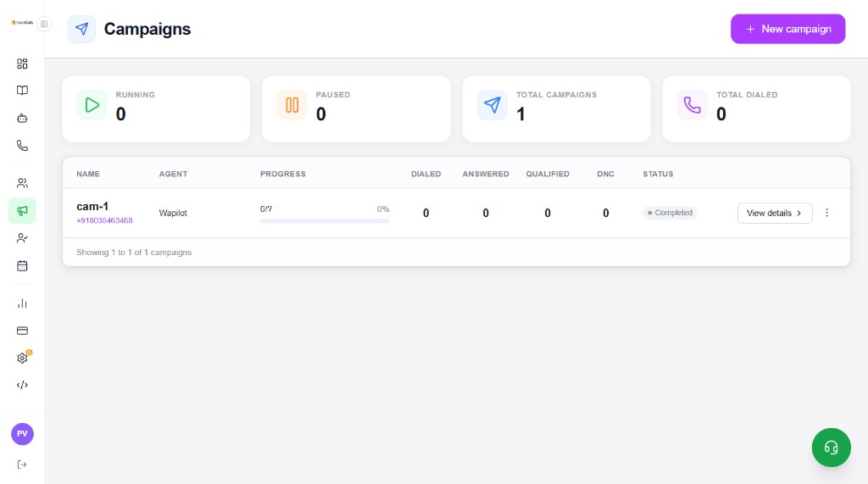The height and width of the screenshot is (484, 868).
Task: Create a New campaign
Action: (787, 29)
